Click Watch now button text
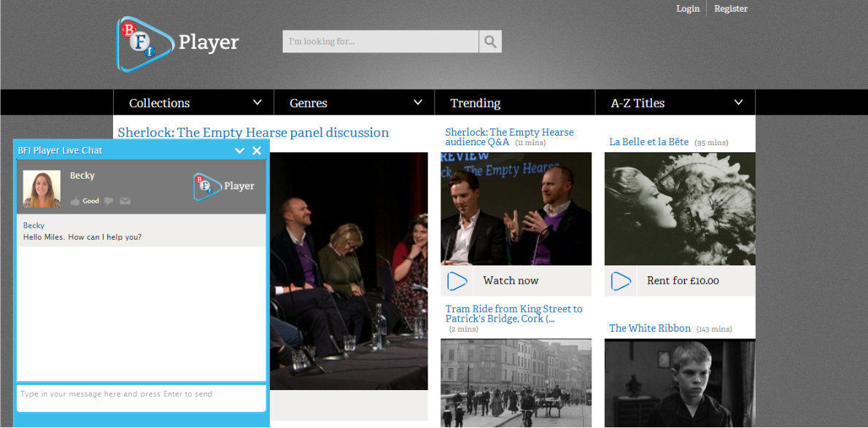 click(x=511, y=281)
